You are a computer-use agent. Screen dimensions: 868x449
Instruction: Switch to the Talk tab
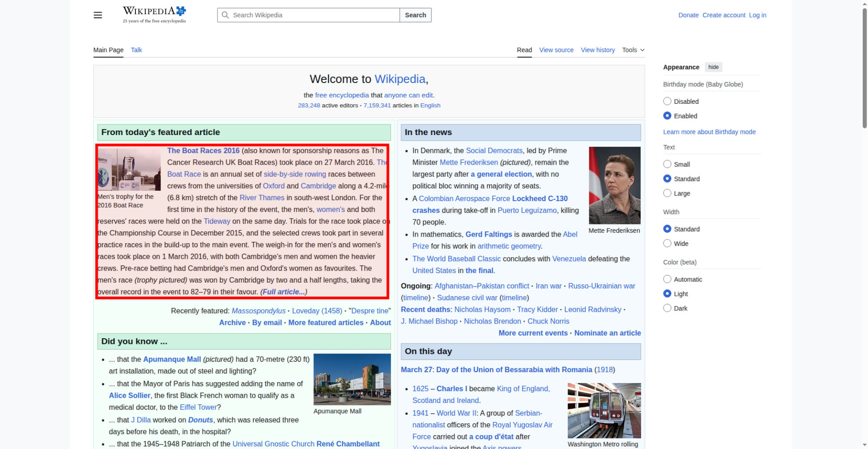[x=136, y=50]
